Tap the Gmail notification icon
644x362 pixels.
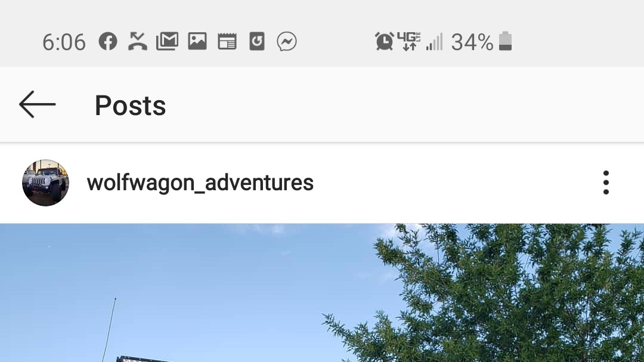coord(167,42)
